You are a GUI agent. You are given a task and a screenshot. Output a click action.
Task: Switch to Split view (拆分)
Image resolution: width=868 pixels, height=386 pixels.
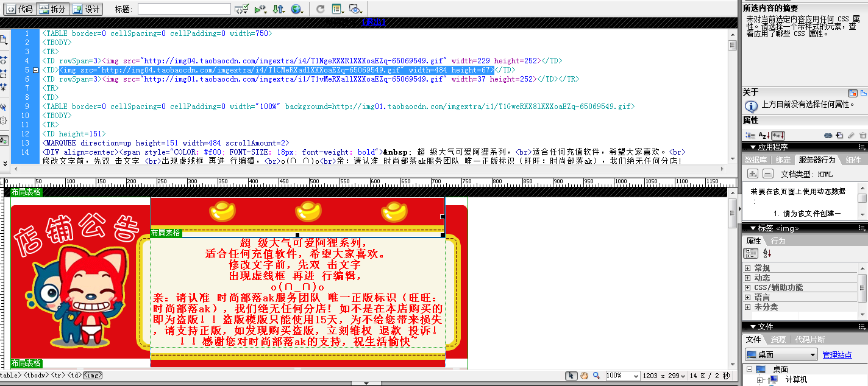52,9
